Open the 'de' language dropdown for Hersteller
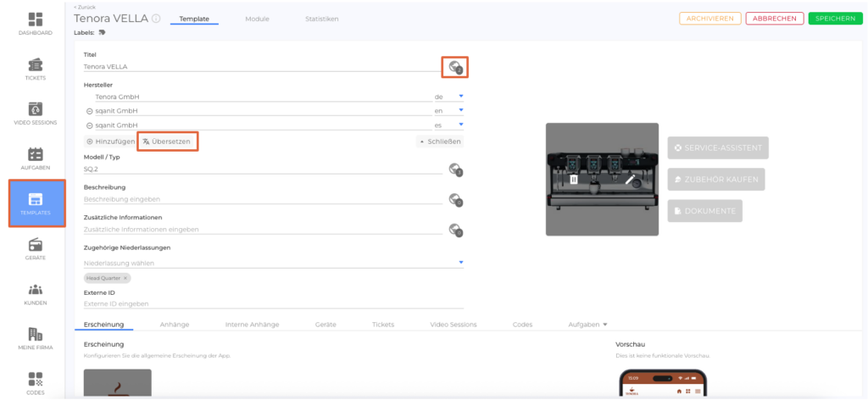This screenshot has width=868, height=400. tap(461, 97)
